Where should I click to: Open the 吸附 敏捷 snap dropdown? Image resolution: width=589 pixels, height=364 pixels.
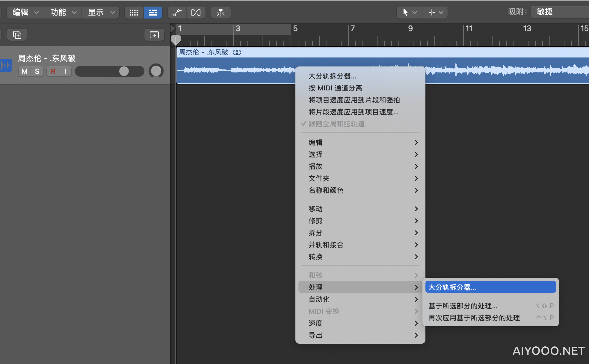[560, 12]
